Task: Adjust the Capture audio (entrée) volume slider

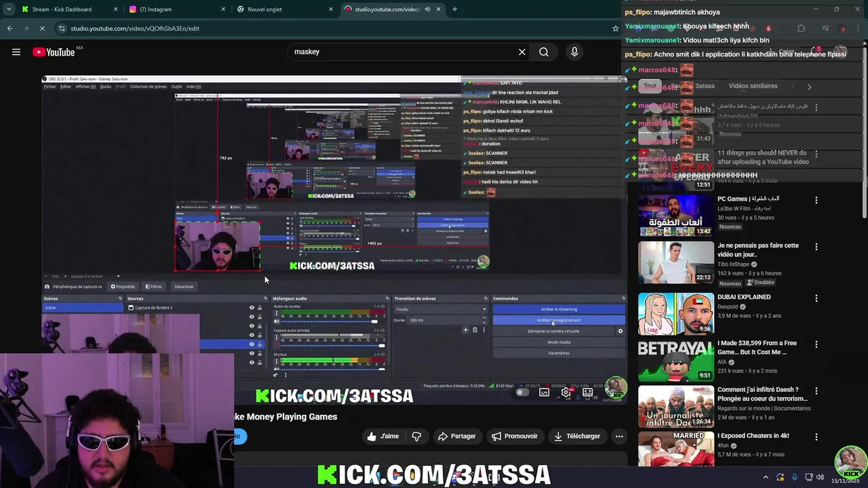Action: click(332, 346)
